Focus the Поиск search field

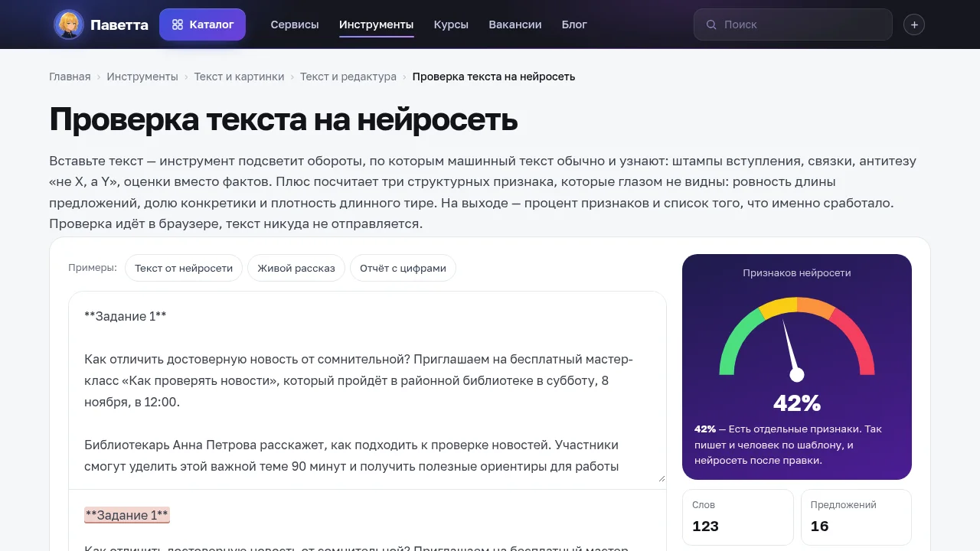pos(793,24)
